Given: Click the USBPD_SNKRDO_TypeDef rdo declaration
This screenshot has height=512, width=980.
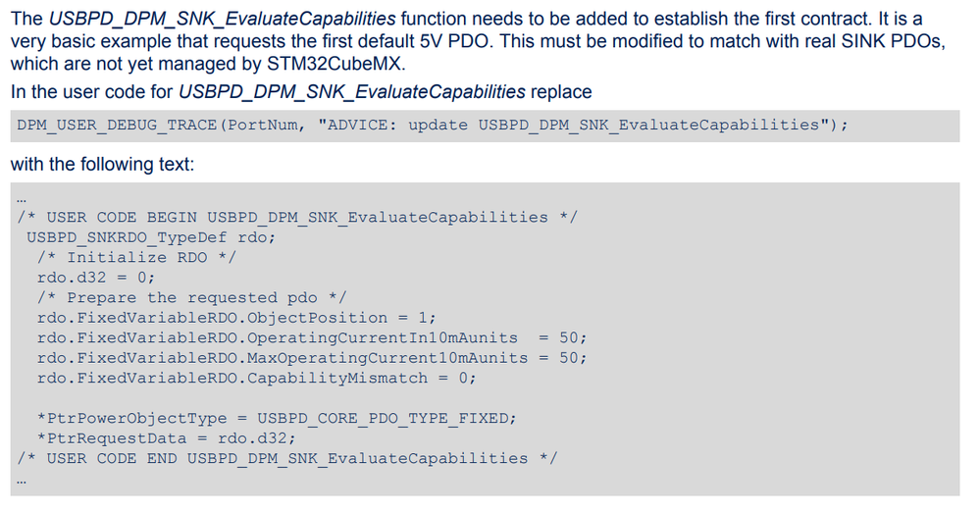Looking at the screenshot, I should 151,237.
